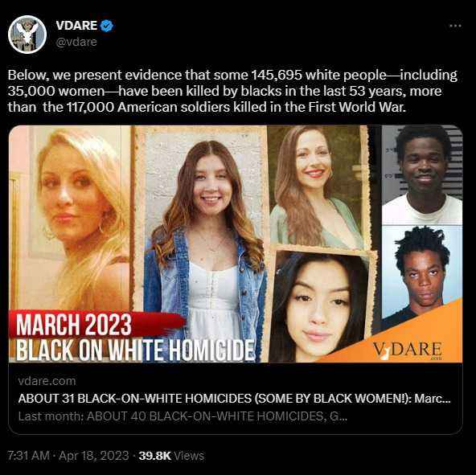Click the vdare.com domain label
The width and height of the screenshot is (476, 475).
(47, 381)
